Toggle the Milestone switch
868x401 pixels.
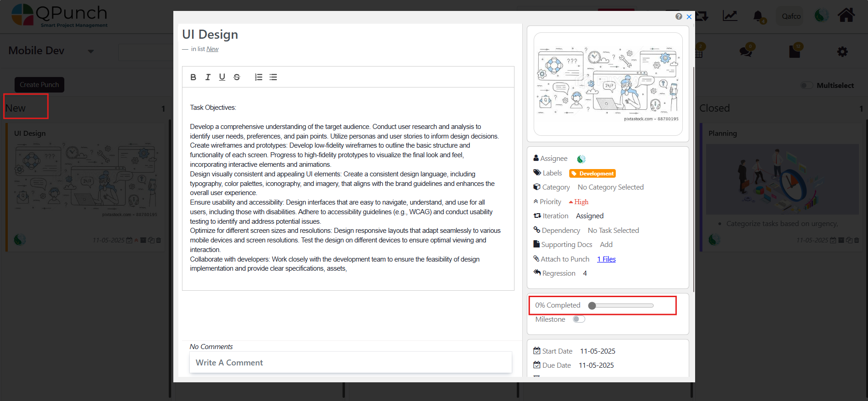[579, 319]
